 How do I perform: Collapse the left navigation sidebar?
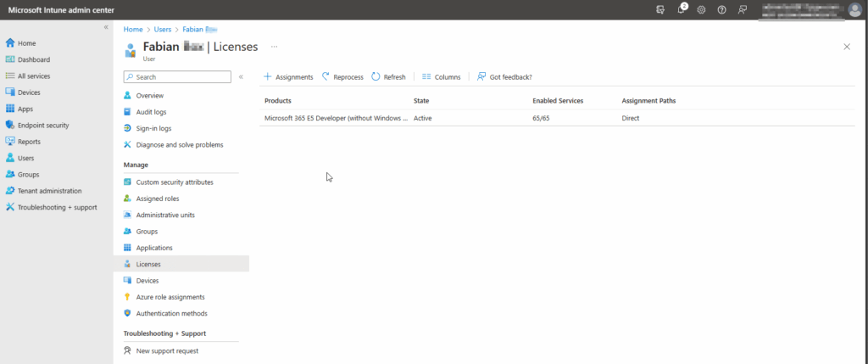(x=106, y=28)
